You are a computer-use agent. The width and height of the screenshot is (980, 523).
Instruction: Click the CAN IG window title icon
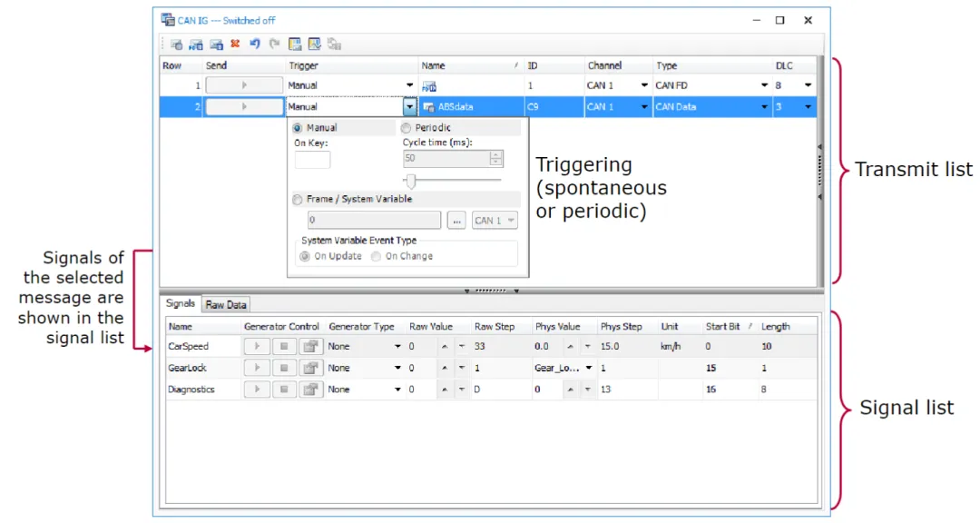point(168,19)
